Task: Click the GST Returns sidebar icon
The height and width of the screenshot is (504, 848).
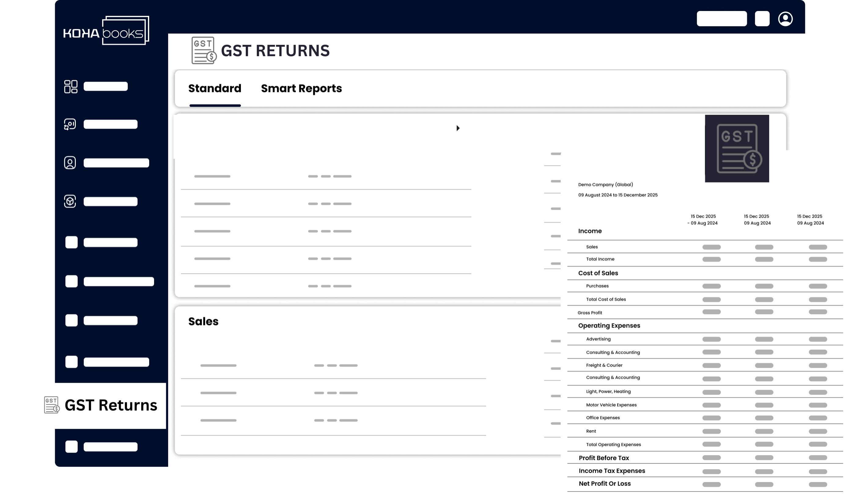Action: [x=52, y=405]
